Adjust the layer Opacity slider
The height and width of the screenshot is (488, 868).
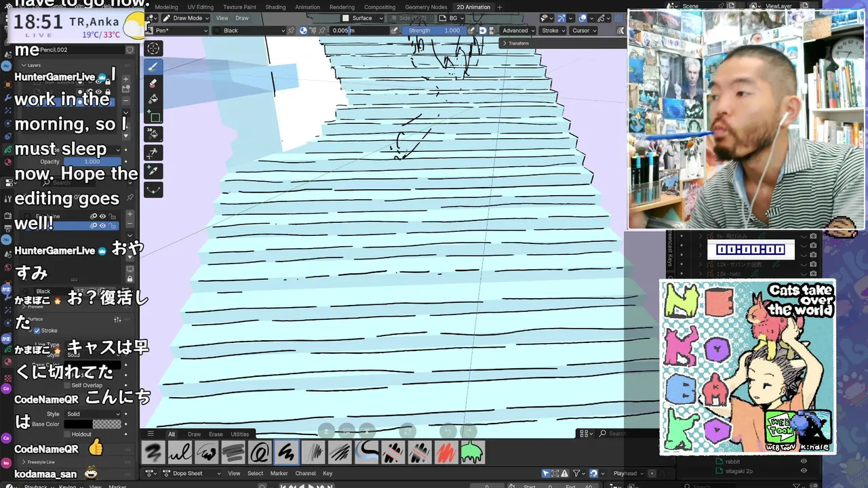click(92, 161)
